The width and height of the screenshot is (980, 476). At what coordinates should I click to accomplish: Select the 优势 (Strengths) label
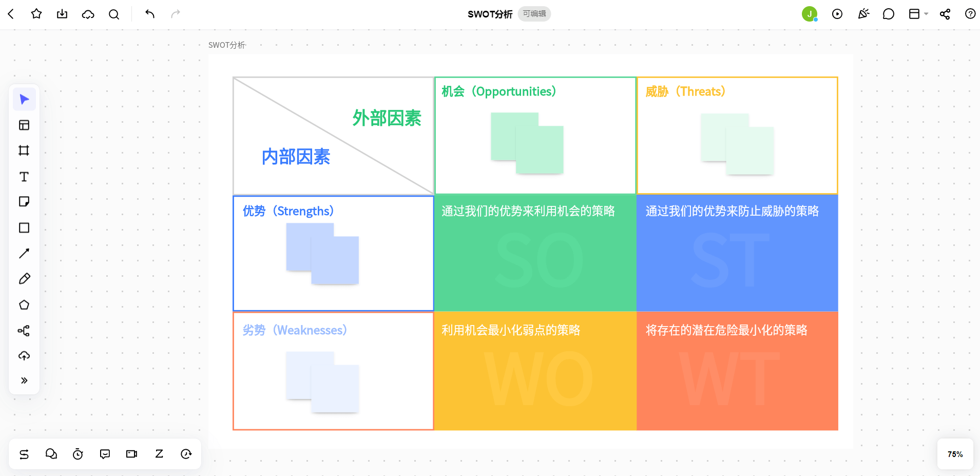coord(288,211)
